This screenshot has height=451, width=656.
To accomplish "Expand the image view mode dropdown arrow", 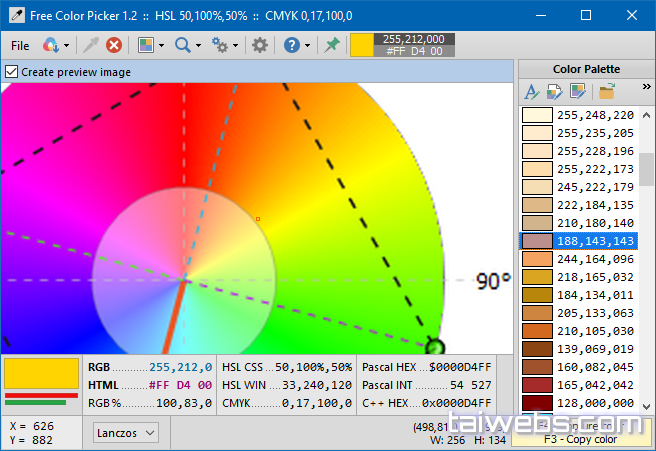I will coord(163,45).
